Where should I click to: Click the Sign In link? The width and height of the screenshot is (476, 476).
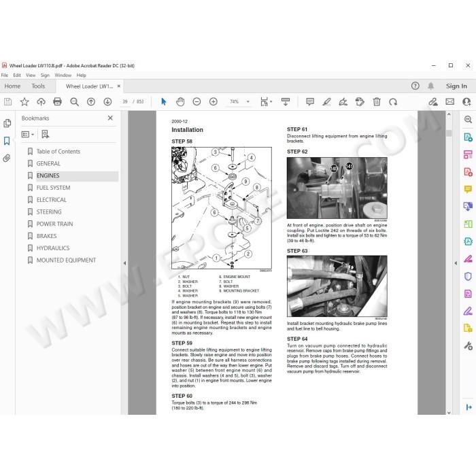click(456, 86)
